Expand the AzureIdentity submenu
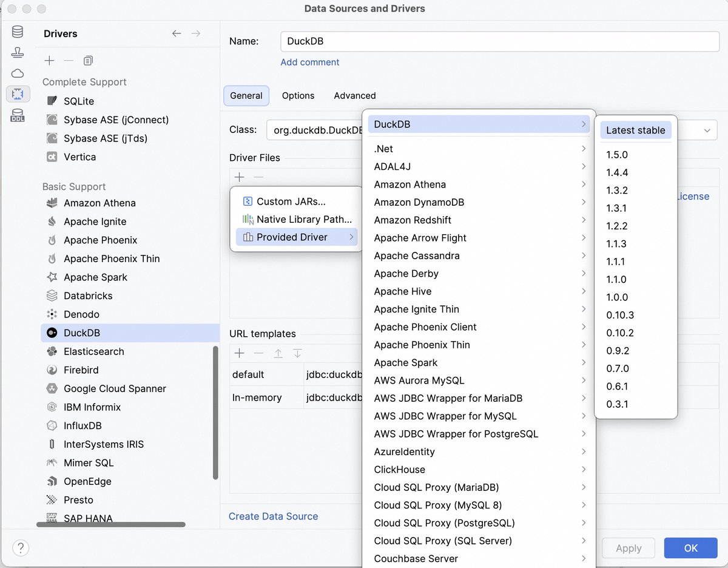 point(479,451)
